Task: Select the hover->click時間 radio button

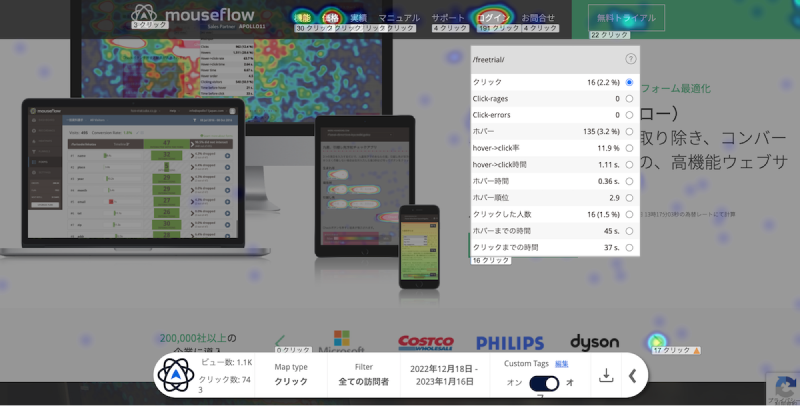Action: tap(629, 165)
